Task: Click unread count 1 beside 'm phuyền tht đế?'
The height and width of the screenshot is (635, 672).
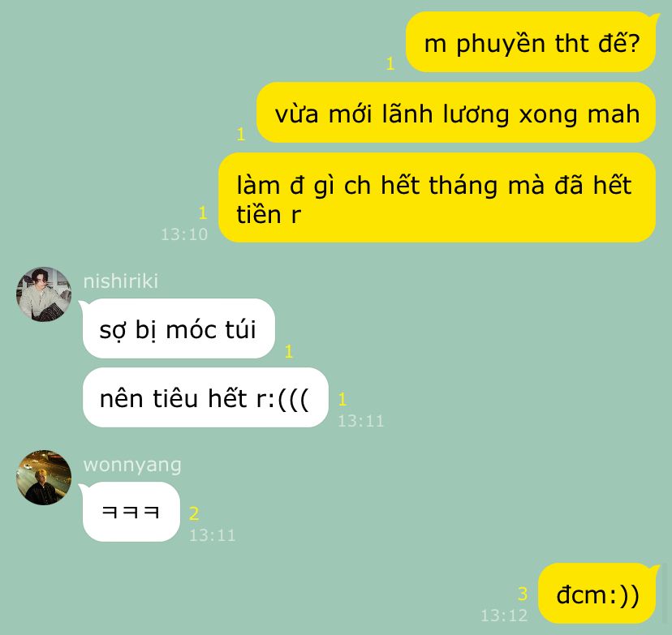Action: [x=390, y=64]
